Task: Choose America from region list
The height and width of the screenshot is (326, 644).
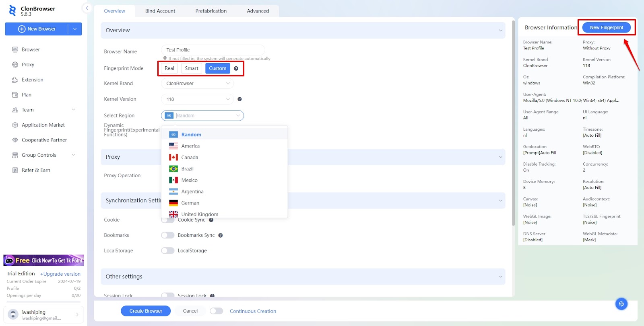Action: (x=225, y=146)
